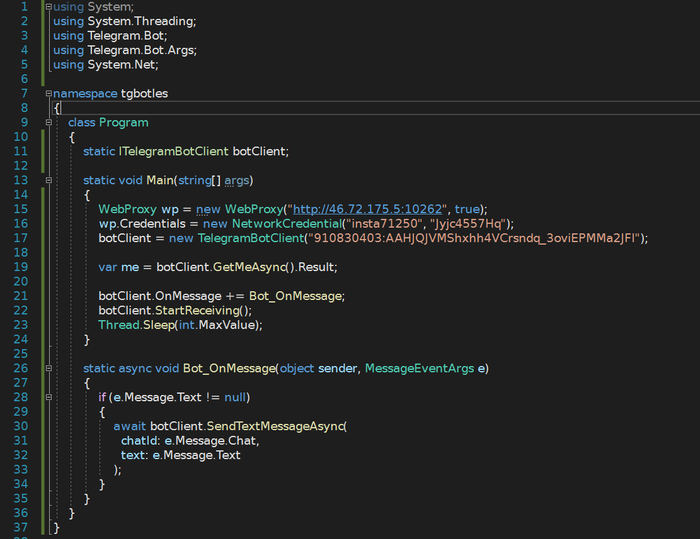Click line number 17 in the gutter
This screenshot has height=539, width=700.
[21, 238]
